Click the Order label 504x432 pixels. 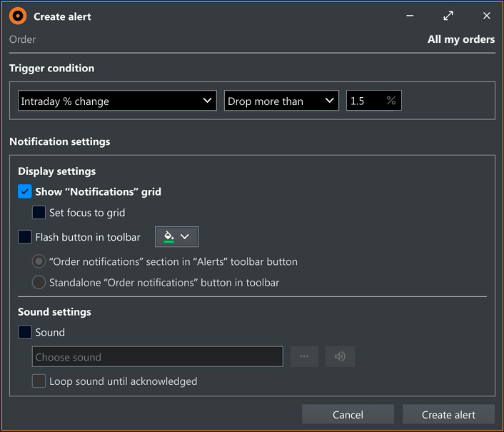(23, 39)
